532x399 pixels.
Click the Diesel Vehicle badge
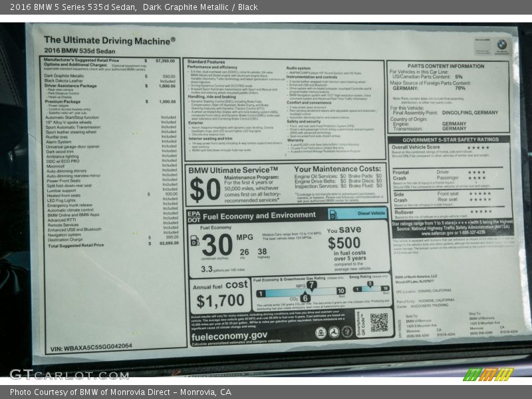point(369,213)
